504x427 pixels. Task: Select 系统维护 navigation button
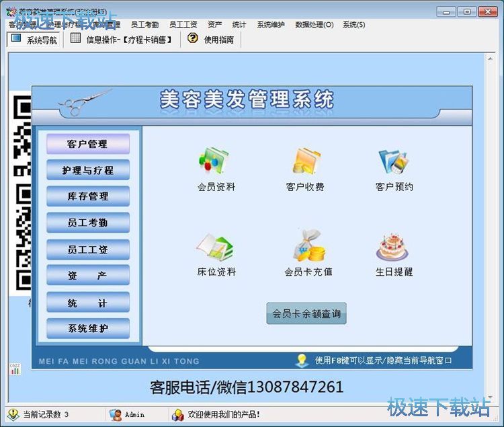pos(88,328)
